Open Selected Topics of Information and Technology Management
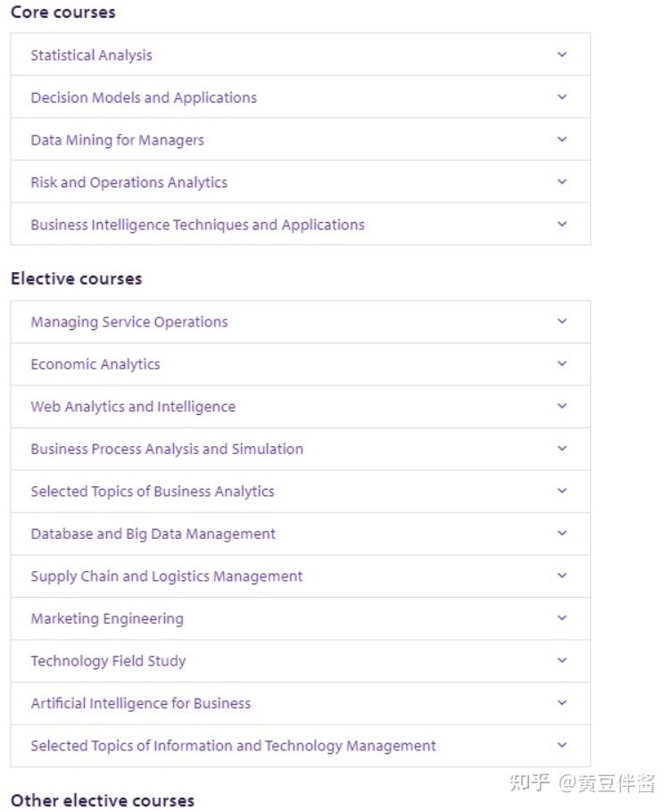 click(233, 746)
